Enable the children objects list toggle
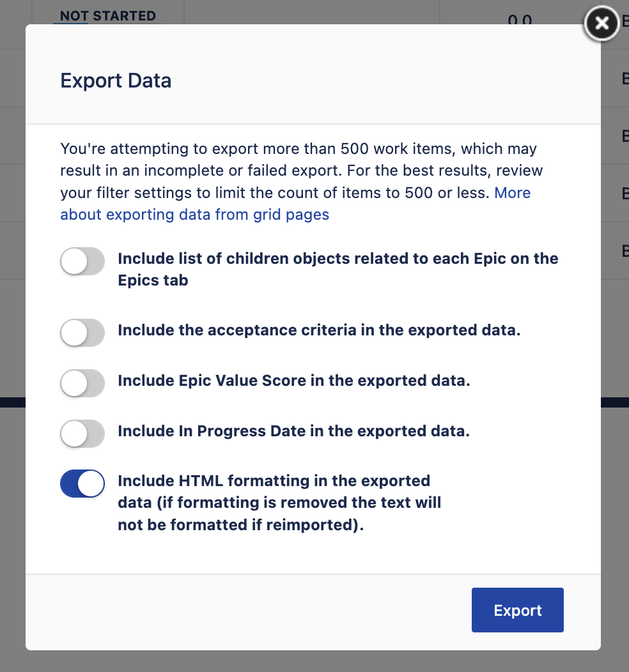The width and height of the screenshot is (629, 672). (x=82, y=262)
